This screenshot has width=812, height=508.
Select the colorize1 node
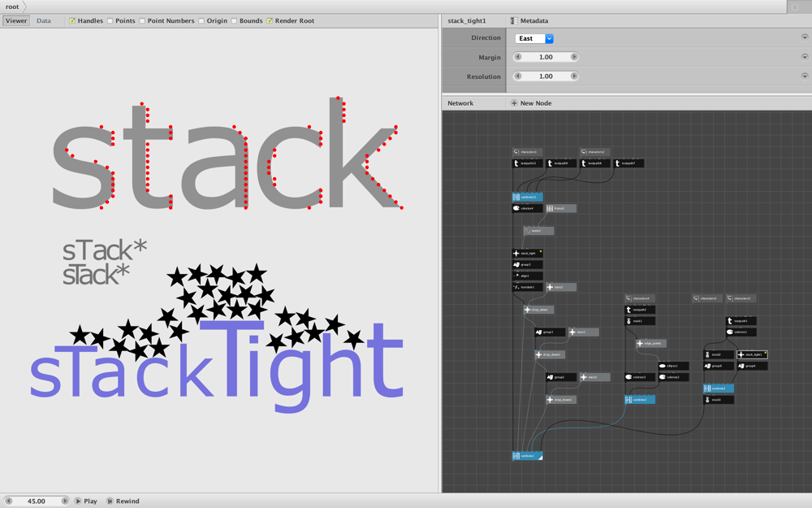coord(741,332)
